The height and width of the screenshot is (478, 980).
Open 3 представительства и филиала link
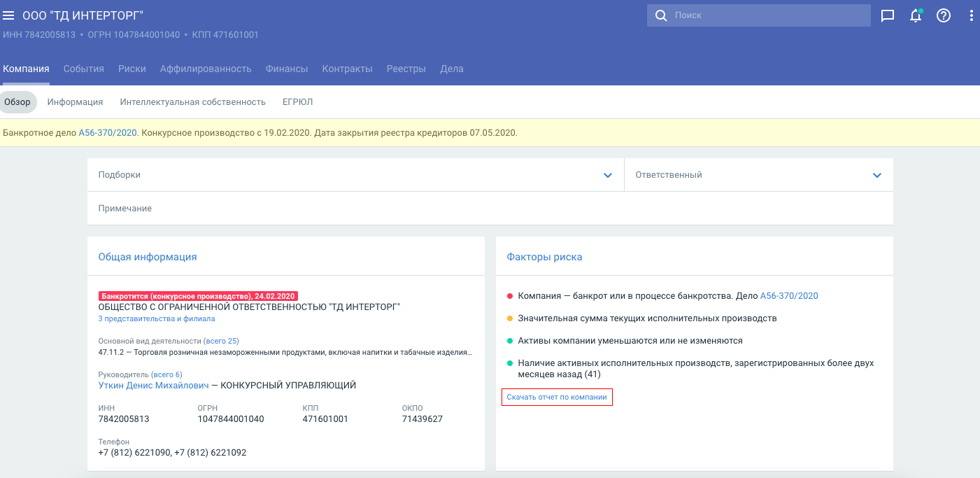coord(157,318)
